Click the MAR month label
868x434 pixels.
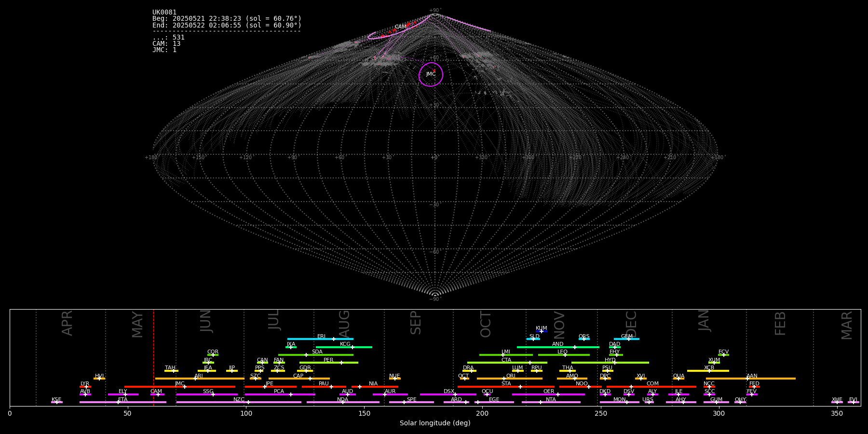coord(847,325)
